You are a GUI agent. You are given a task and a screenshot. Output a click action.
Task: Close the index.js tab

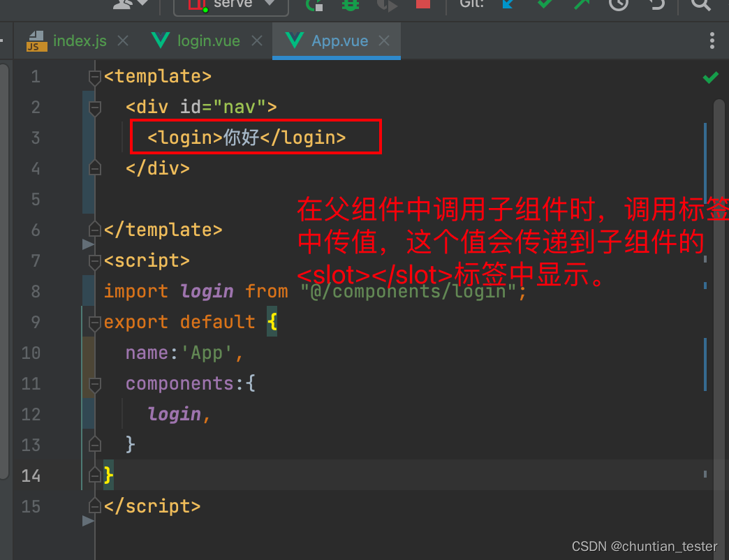tap(123, 41)
